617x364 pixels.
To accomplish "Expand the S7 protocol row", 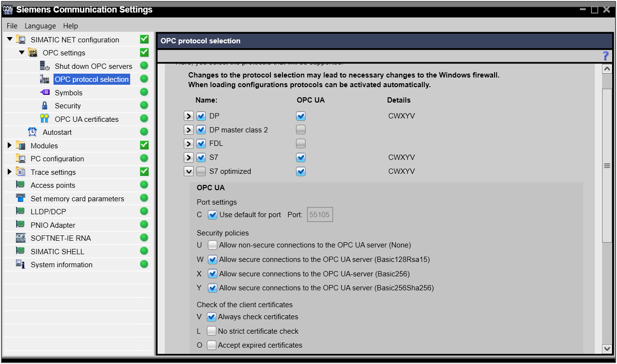I will click(189, 157).
